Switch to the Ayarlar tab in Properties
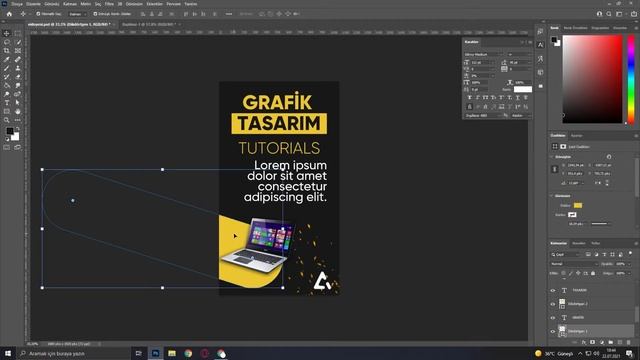The width and height of the screenshot is (640, 360). click(576, 136)
